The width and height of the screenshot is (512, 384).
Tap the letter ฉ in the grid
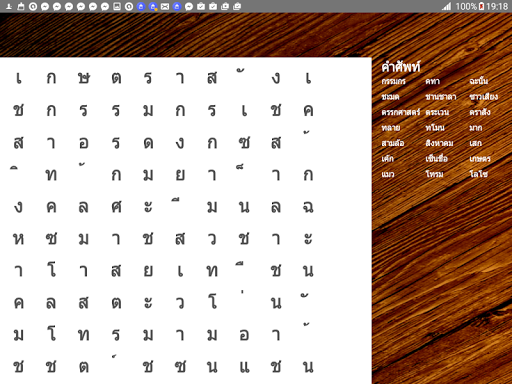click(308, 207)
